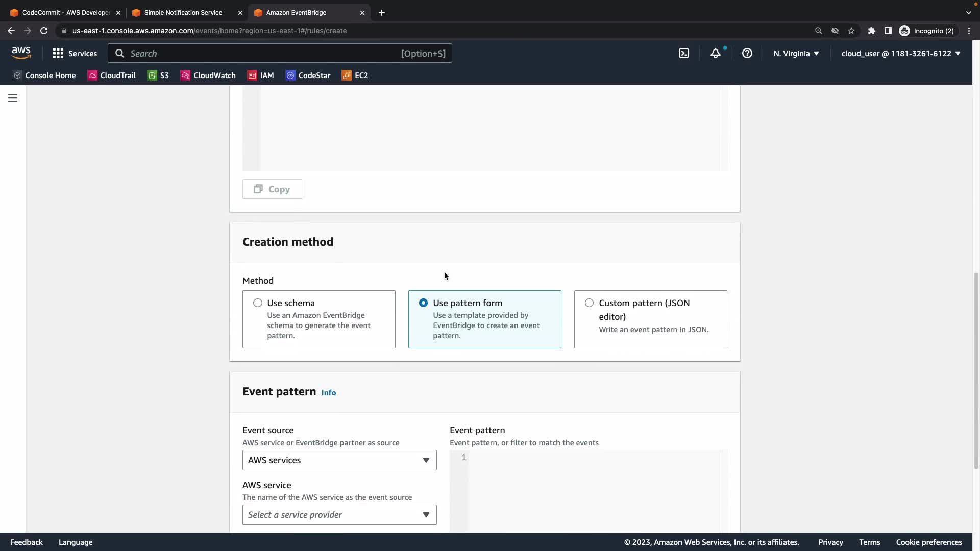Go to AWS logo home

[21, 53]
